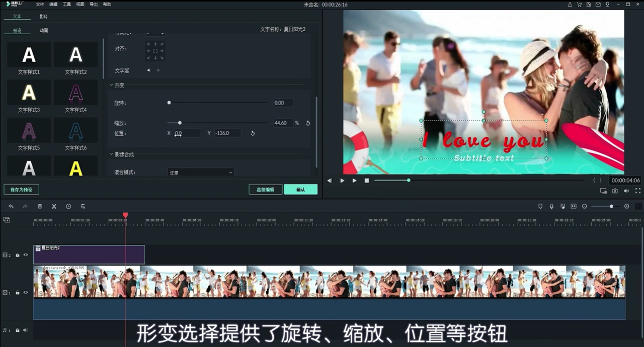
Task: Collapse the 形变 section
Action: 111,85
